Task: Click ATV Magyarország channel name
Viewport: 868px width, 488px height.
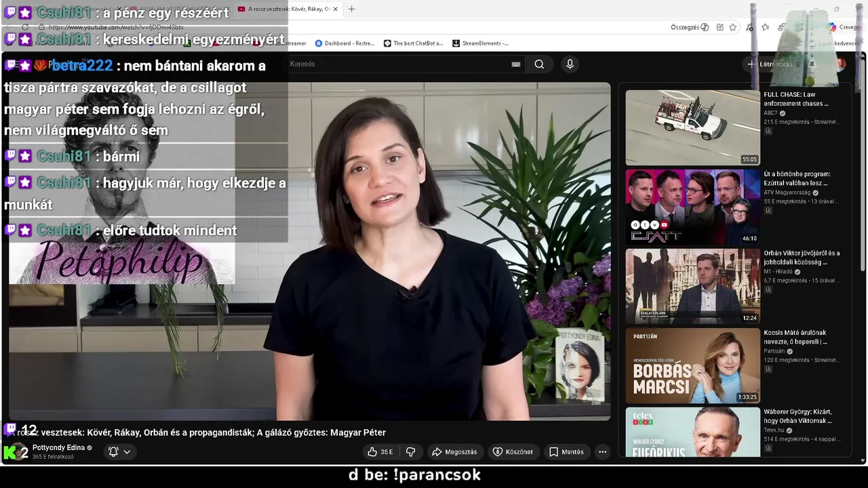Action: pyautogui.click(x=787, y=192)
